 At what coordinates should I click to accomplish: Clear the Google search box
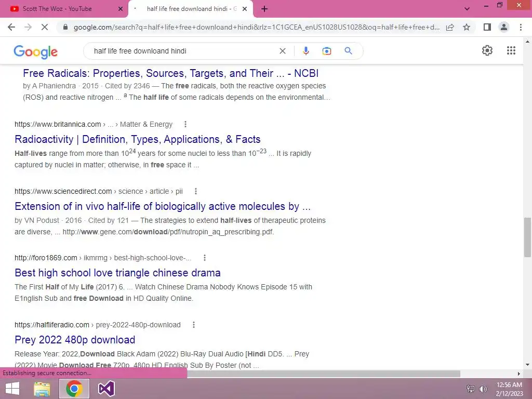(282, 51)
